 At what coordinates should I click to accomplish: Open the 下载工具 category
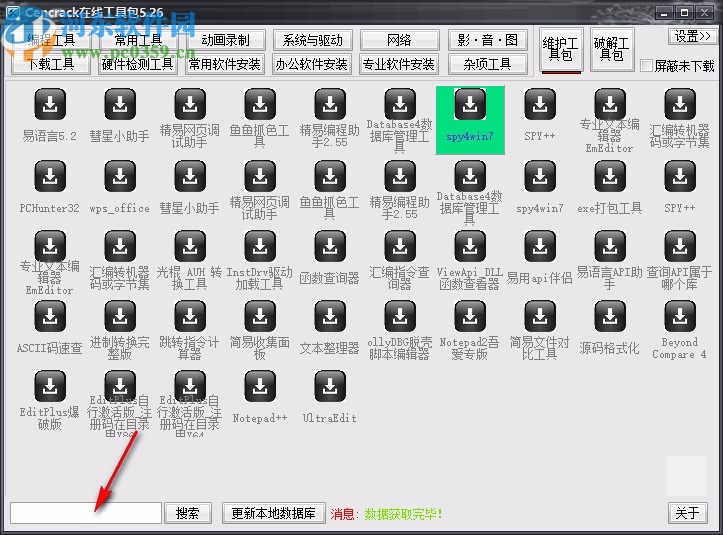point(51,64)
